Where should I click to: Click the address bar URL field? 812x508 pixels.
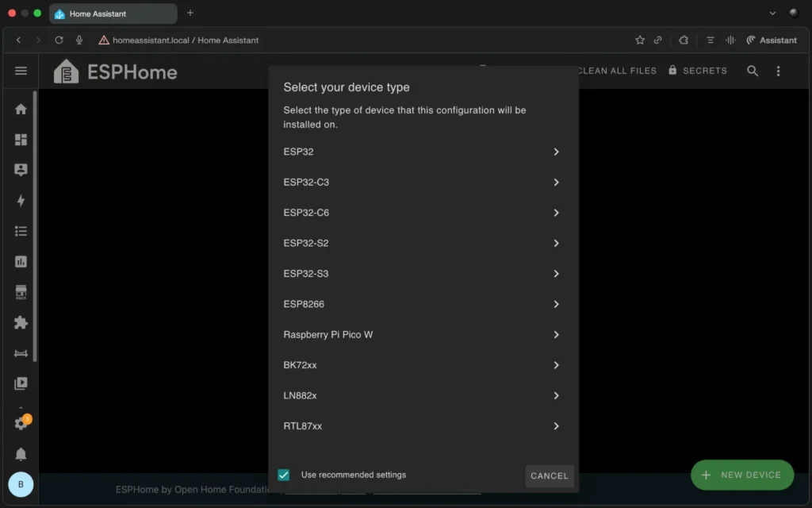(186, 40)
